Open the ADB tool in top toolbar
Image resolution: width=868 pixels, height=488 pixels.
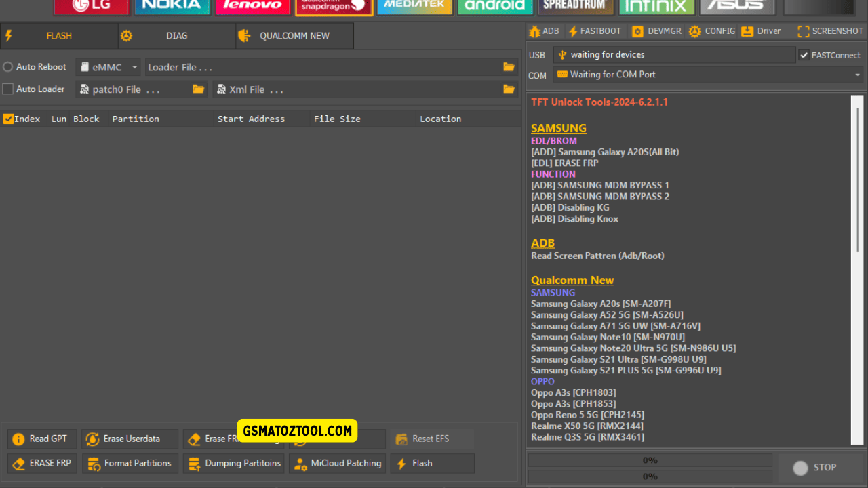[544, 31]
